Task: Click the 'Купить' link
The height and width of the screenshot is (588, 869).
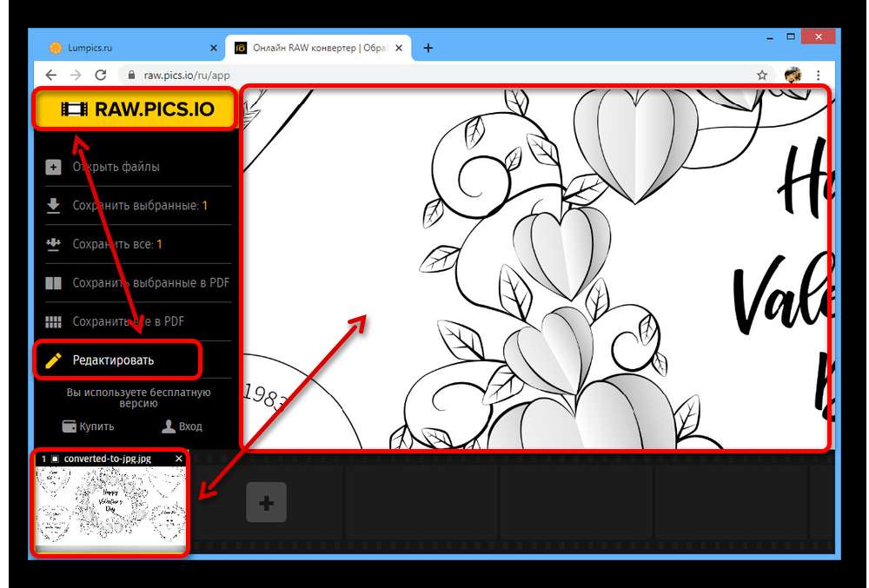Action: coord(96,426)
